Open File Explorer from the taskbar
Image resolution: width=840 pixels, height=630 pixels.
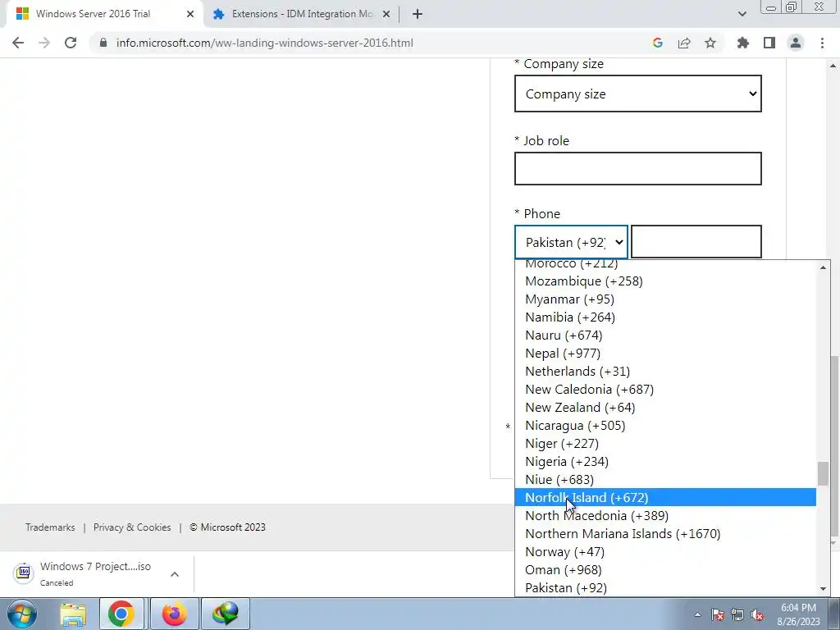coord(73,614)
